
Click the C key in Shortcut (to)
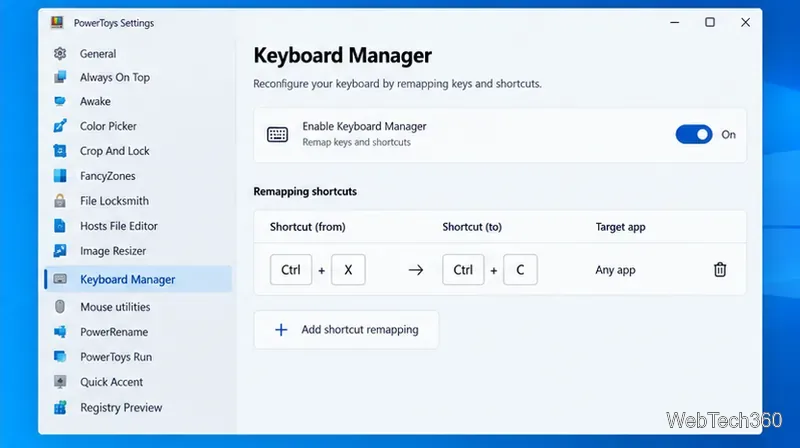click(520, 269)
